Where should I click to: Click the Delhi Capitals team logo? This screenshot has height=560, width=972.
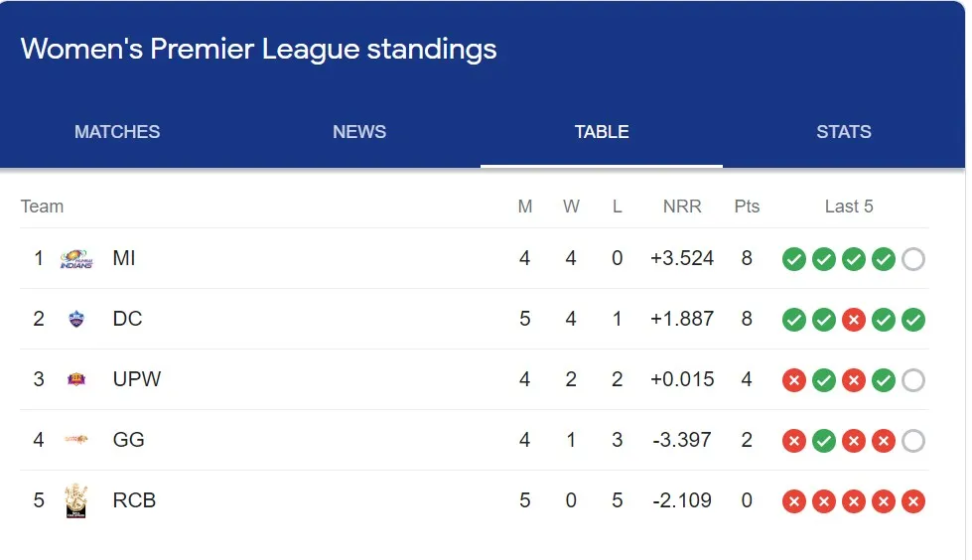(76, 319)
